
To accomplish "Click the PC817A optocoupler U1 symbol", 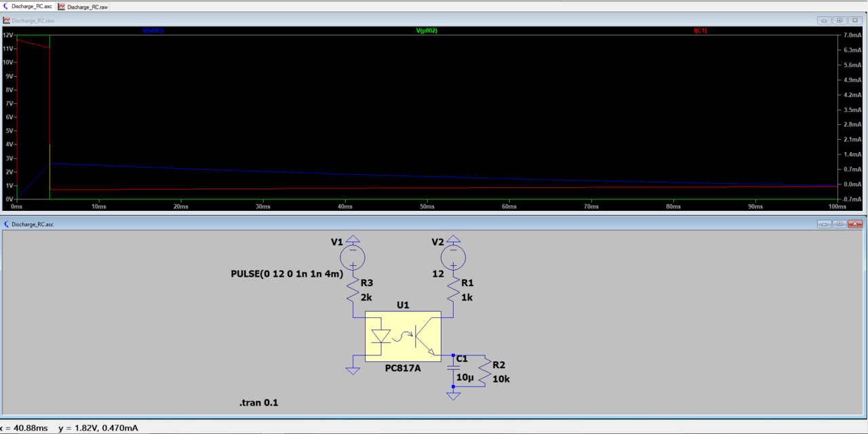I will 403,336.
